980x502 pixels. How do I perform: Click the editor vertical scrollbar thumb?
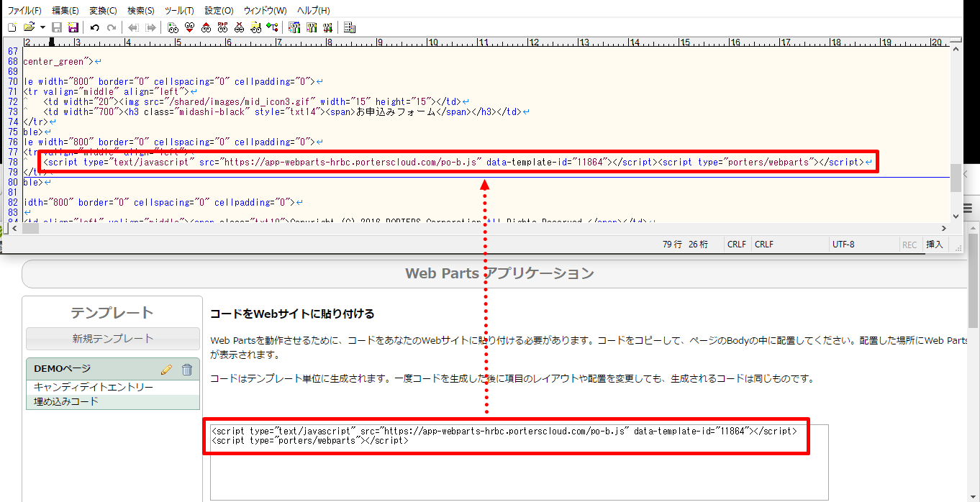[956, 178]
